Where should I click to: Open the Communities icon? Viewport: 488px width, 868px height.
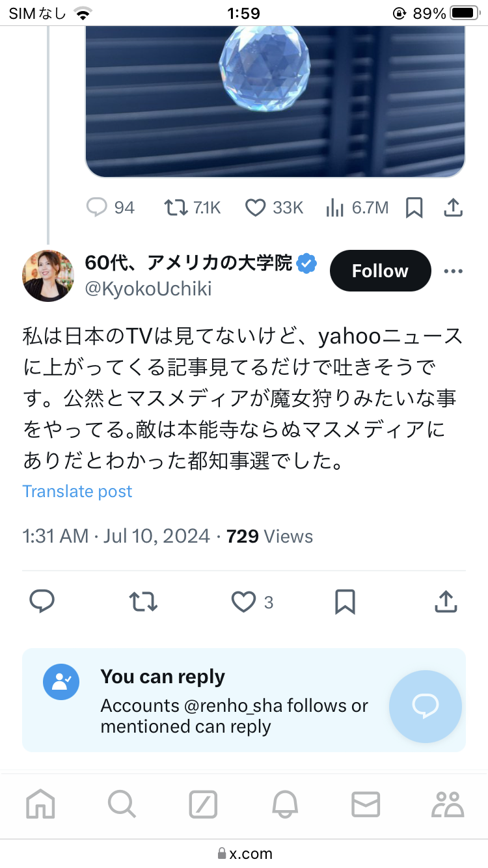tap(448, 805)
